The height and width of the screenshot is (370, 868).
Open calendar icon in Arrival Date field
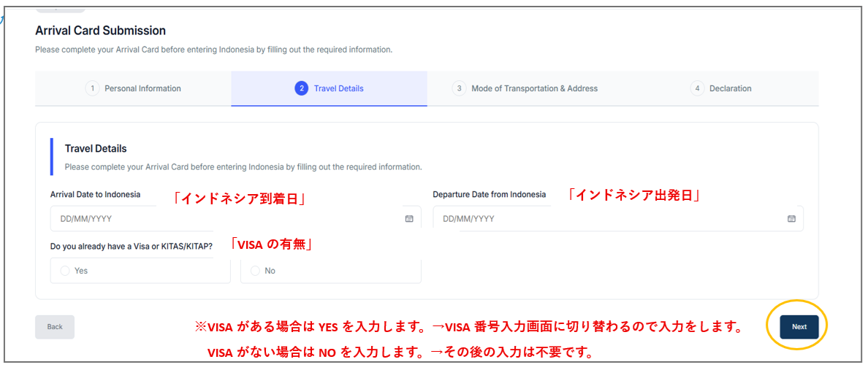[409, 218]
